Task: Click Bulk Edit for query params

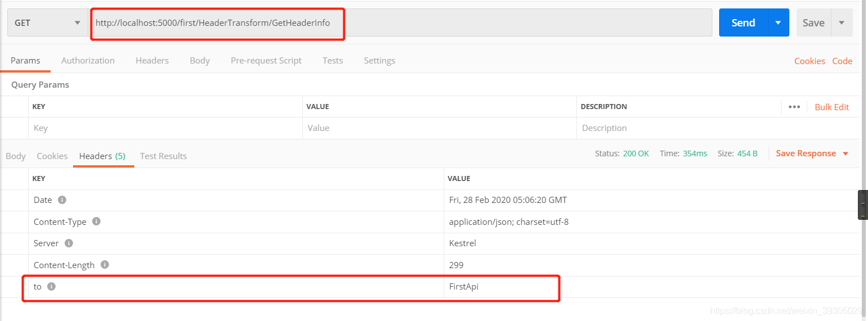Action: coord(832,107)
